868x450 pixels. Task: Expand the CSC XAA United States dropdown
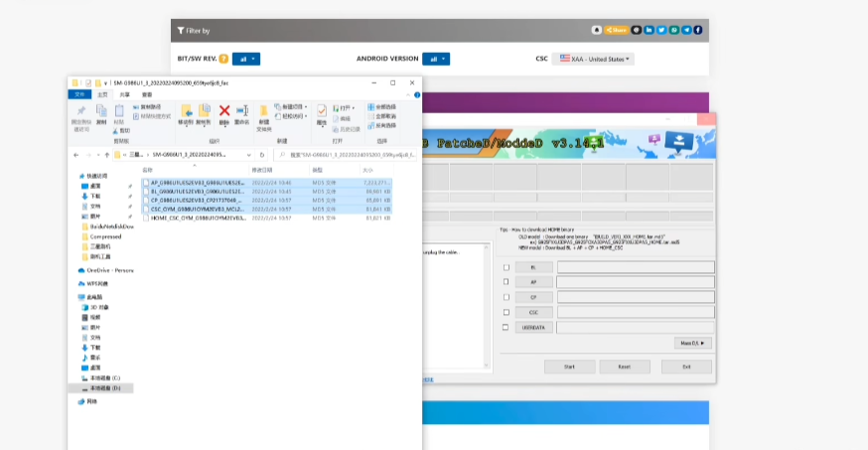(x=593, y=59)
